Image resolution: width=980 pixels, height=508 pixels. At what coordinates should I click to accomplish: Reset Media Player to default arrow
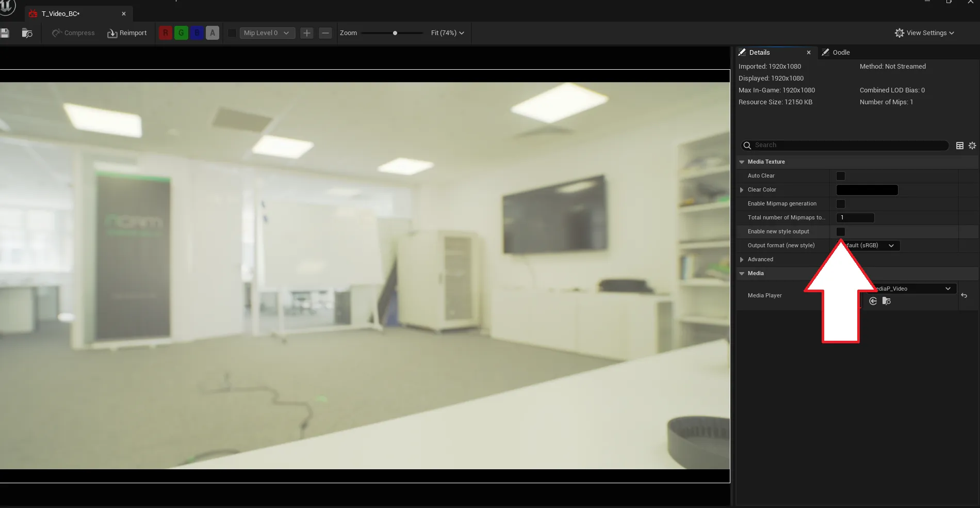coord(964,296)
